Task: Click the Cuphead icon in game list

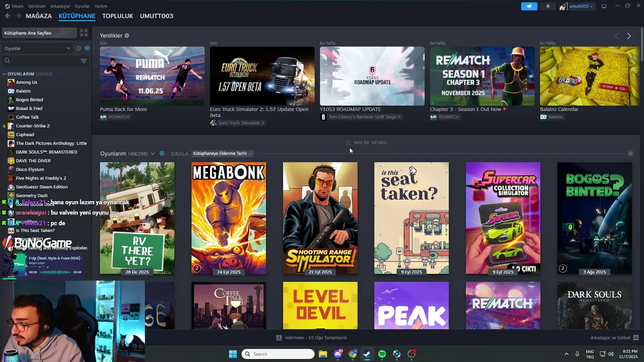Action: click(x=11, y=134)
